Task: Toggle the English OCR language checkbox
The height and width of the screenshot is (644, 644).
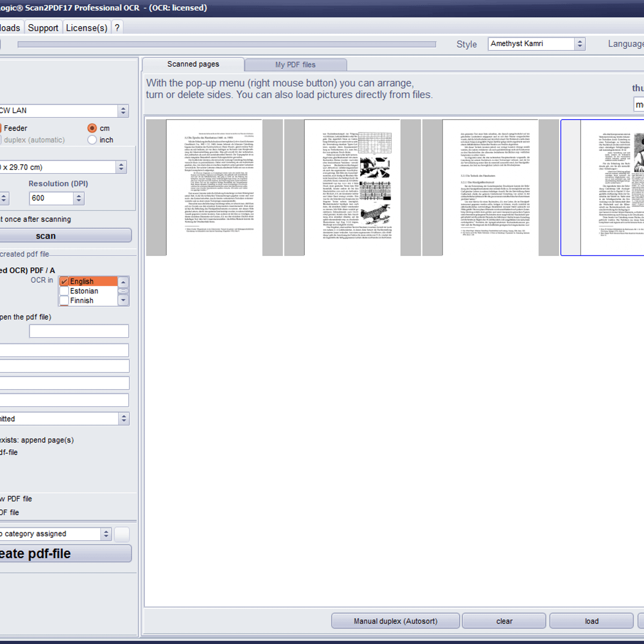Action: tap(64, 282)
